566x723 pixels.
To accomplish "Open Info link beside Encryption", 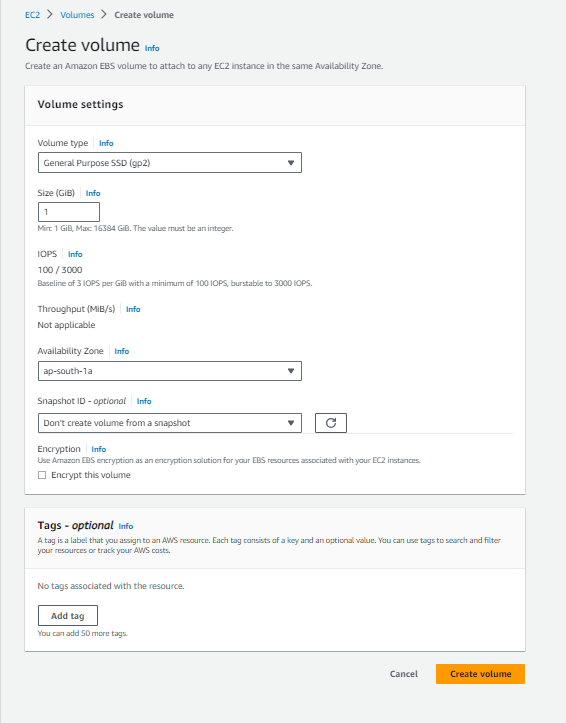I will click(99, 449).
